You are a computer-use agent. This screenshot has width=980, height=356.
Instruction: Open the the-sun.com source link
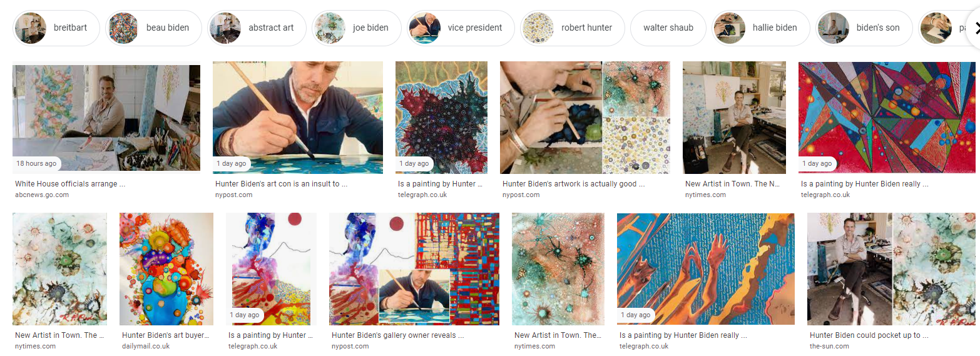pyautogui.click(x=829, y=346)
